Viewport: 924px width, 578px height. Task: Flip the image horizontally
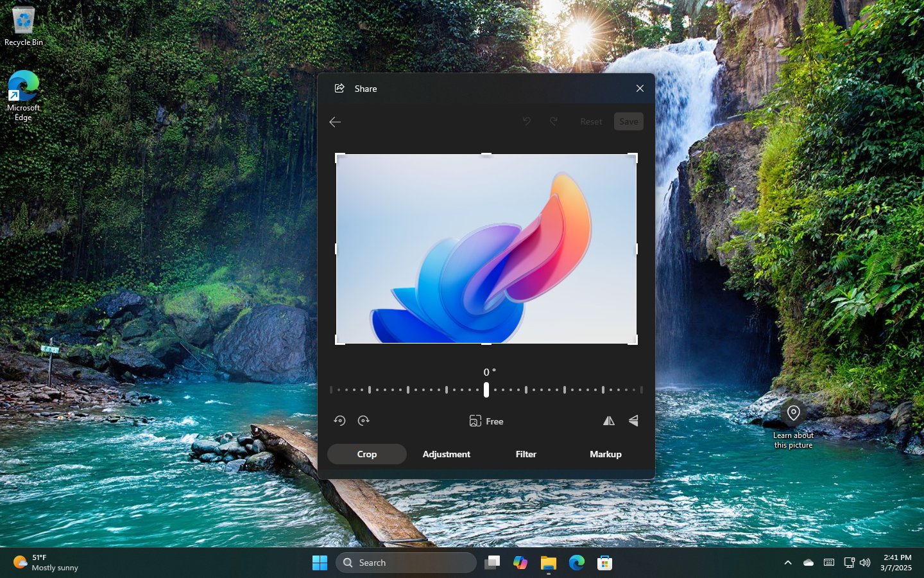[609, 421]
